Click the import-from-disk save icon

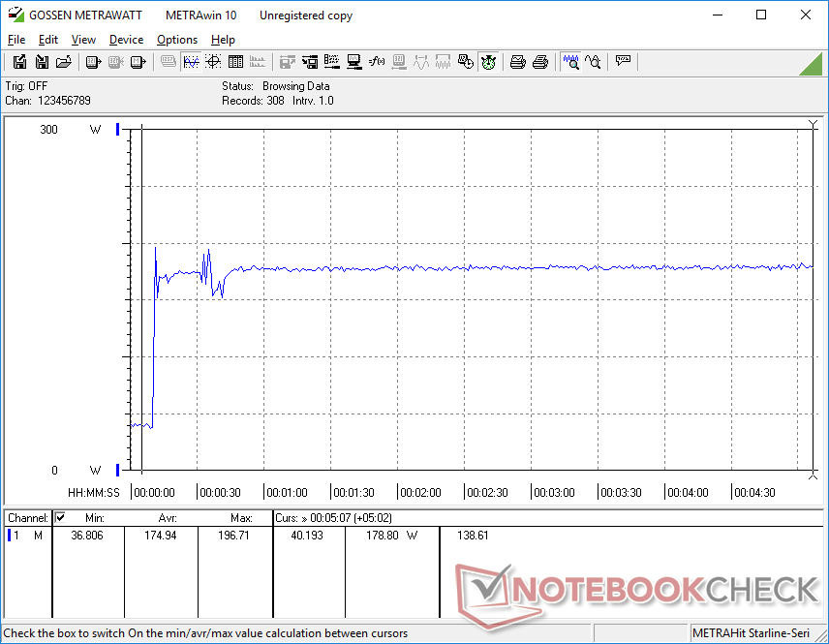(42, 62)
